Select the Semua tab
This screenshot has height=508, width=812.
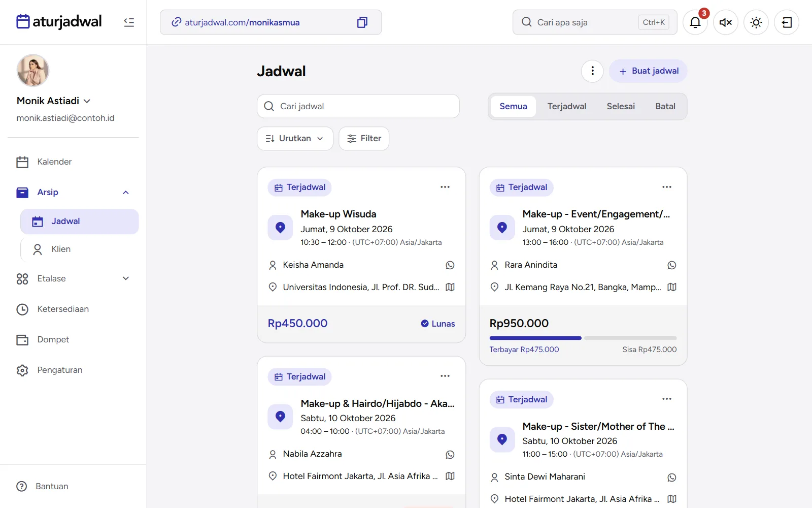click(x=513, y=107)
